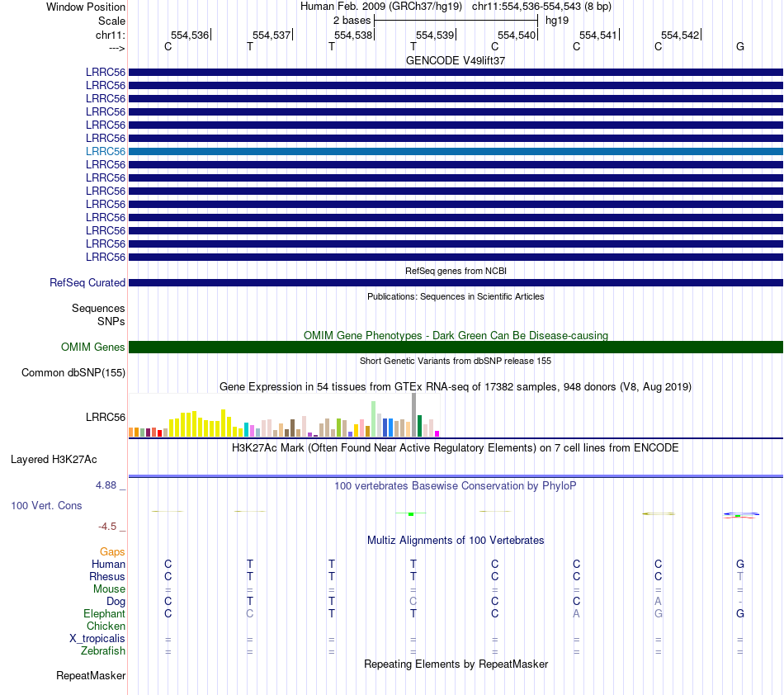784x695 pixels.
Task: Click the faded A in the Dog row
Action: pos(658,602)
